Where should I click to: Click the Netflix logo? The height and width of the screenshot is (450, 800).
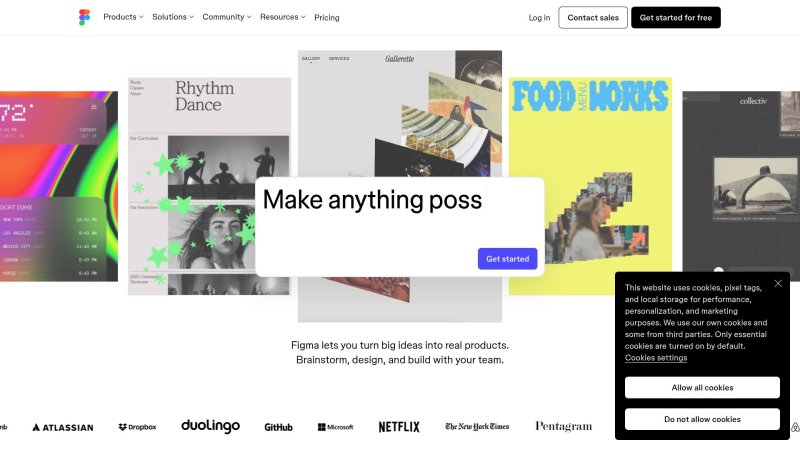399,427
